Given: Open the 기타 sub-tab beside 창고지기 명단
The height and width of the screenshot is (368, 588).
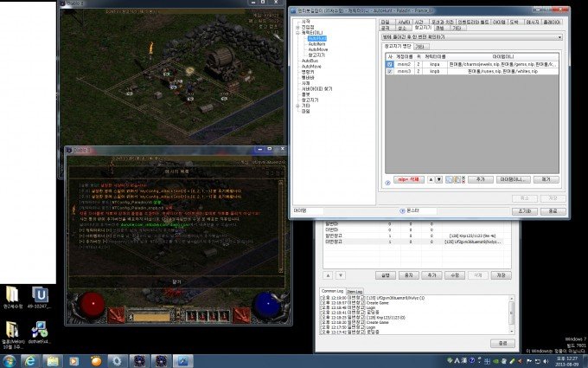Looking at the screenshot, I should [x=420, y=47].
